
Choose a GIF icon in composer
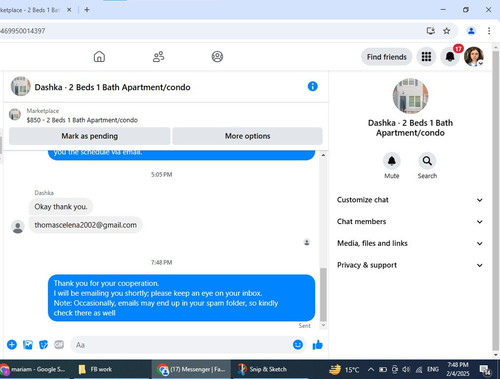[x=59, y=345]
